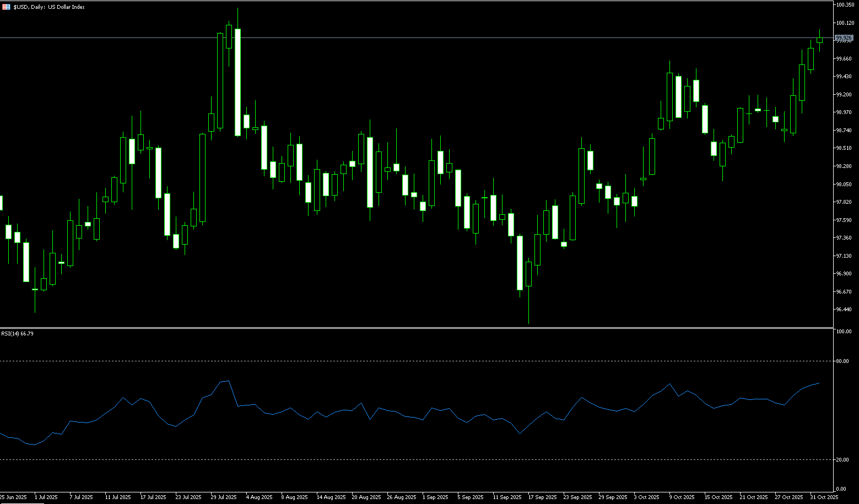Click the 1 Jul 2025 date label

46,497
